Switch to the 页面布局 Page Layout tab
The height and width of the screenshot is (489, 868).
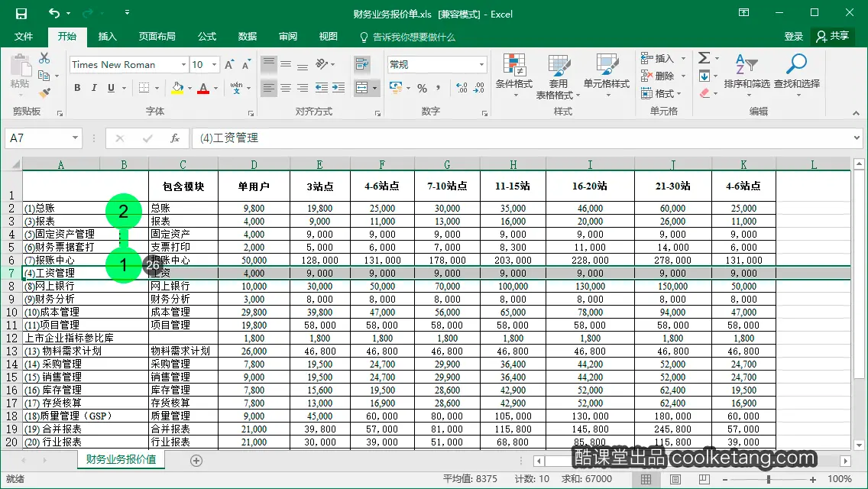pyautogui.click(x=157, y=37)
